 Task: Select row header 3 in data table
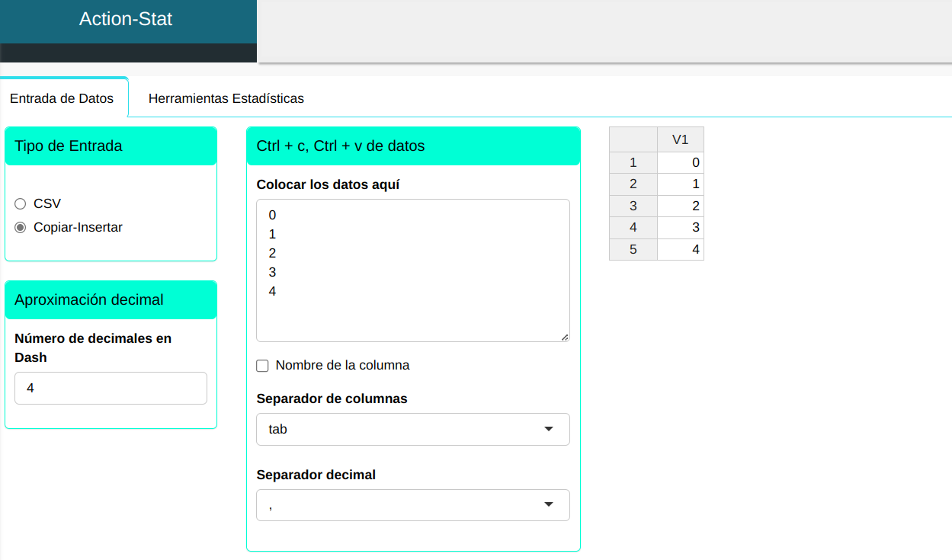pos(633,206)
